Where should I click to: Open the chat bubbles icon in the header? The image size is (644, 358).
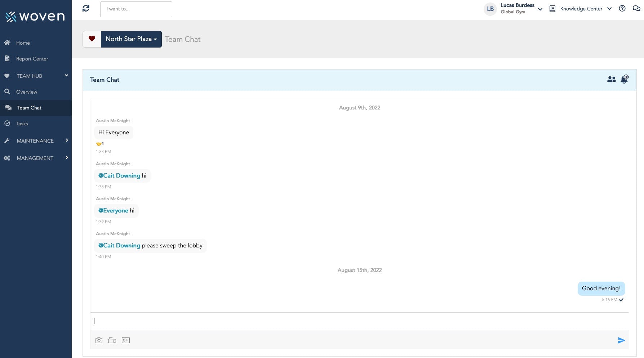coord(636,8)
